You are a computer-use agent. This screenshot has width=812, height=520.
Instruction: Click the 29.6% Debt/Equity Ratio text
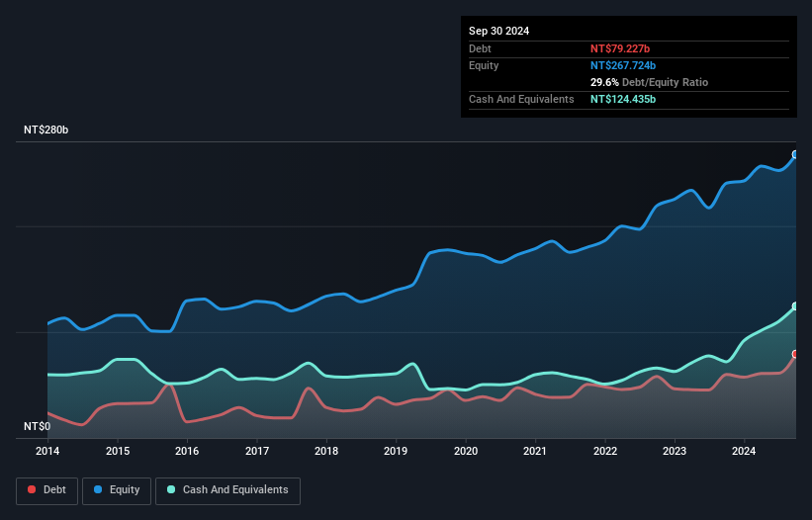tap(649, 82)
